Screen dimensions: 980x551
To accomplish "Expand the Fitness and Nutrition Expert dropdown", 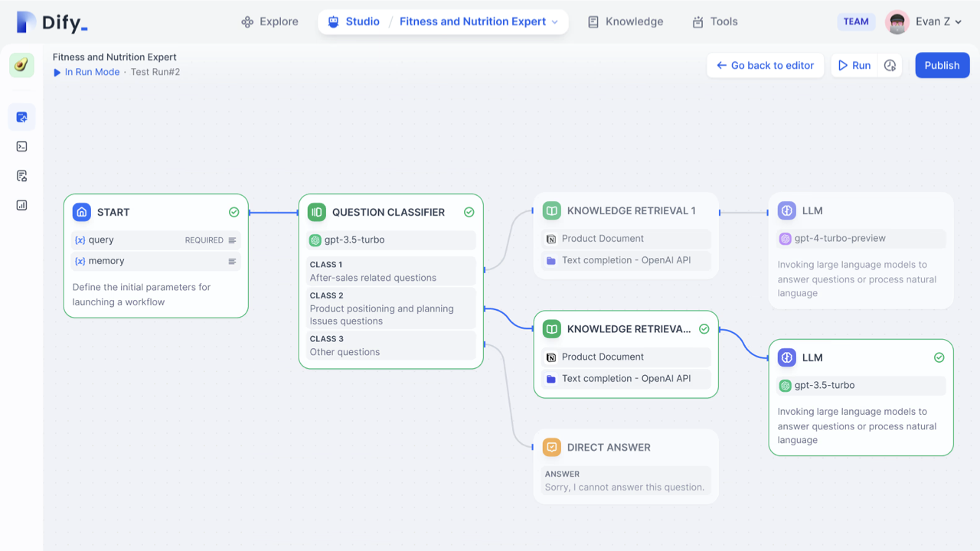I will point(555,22).
